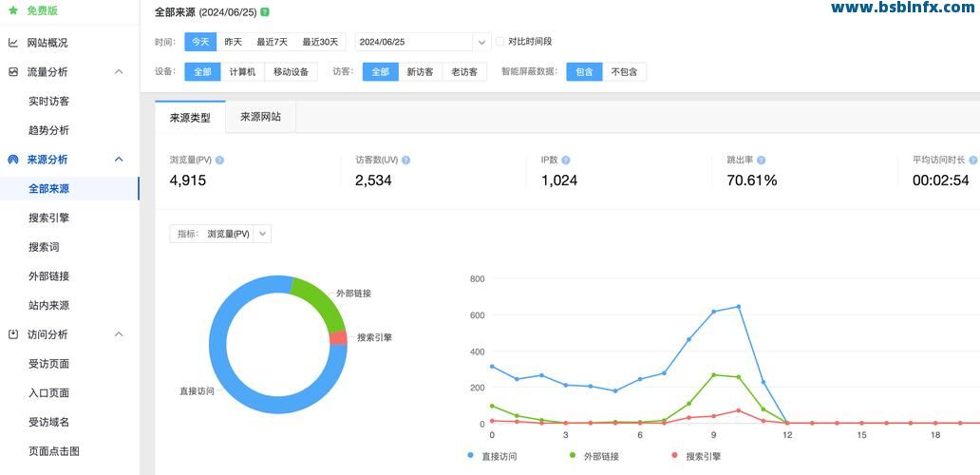Click the green badge icon beside the date title

[x=265, y=12]
